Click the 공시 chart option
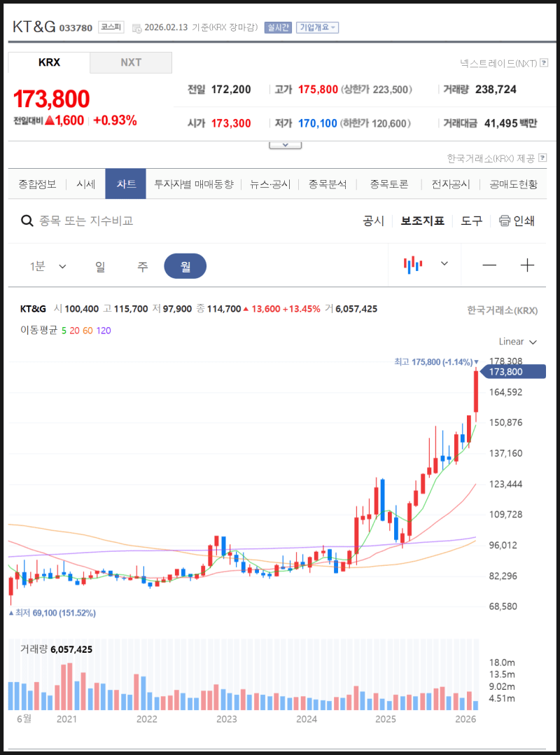 pos(373,221)
